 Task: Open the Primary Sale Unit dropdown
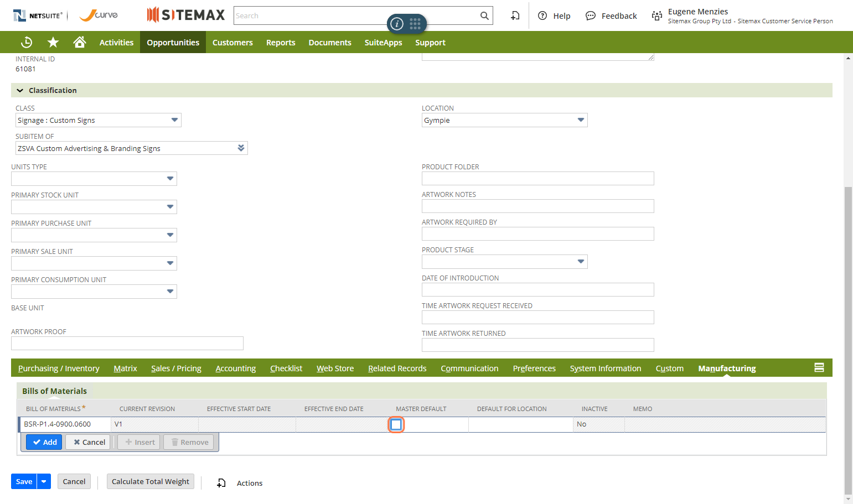tap(170, 263)
